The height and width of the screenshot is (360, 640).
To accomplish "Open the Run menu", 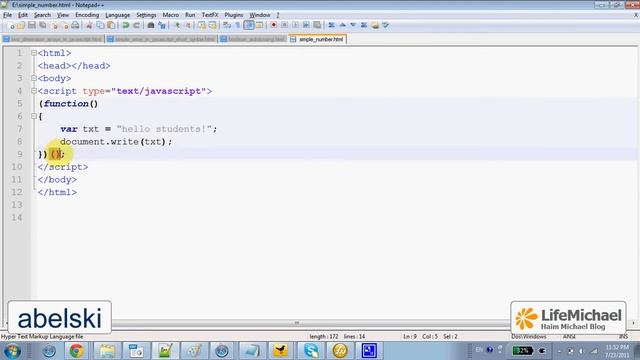I will click(x=190, y=15).
